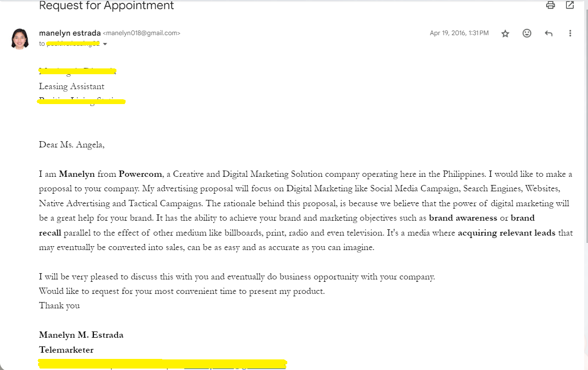Click the Thank you line

59,305
